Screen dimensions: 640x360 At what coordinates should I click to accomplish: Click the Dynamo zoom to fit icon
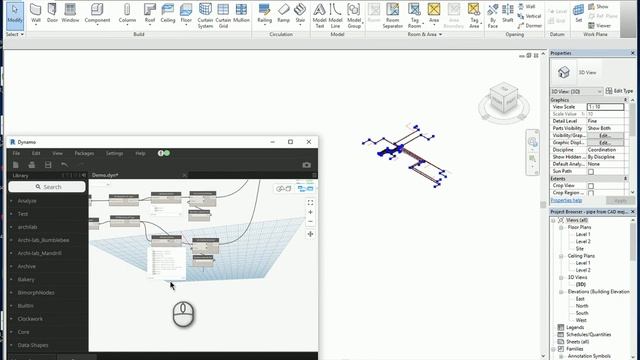tap(310, 202)
